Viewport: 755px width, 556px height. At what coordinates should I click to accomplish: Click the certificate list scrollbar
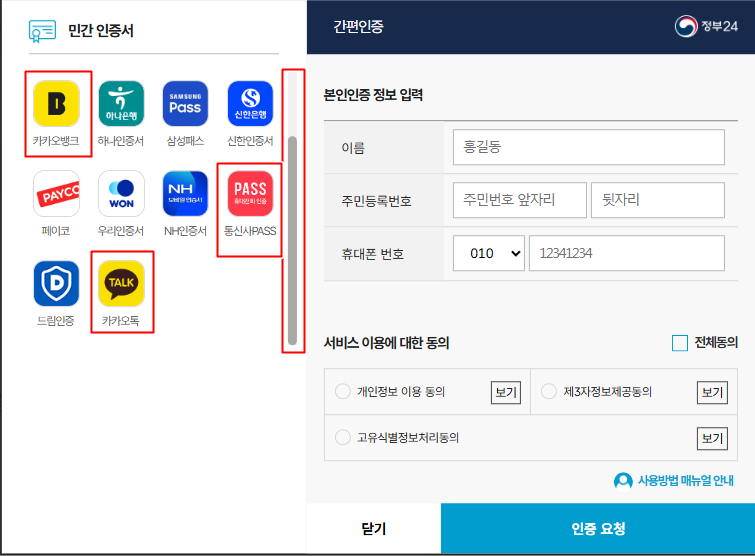[x=292, y=241]
